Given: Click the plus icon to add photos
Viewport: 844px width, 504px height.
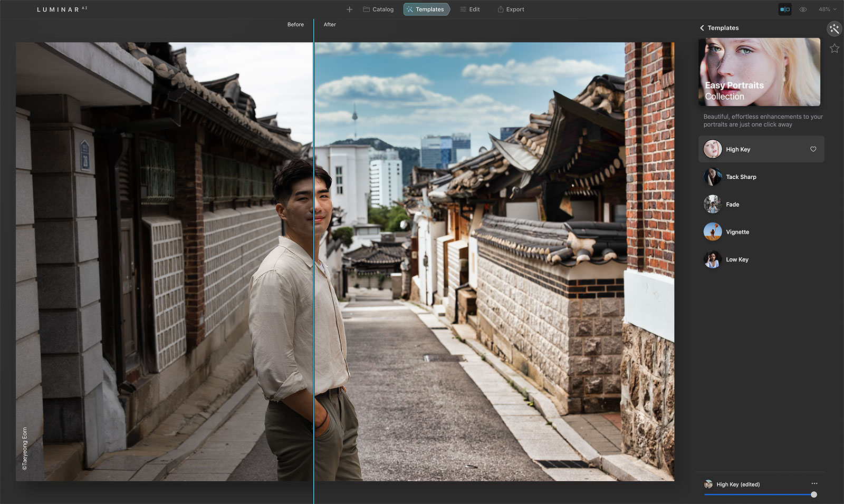Looking at the screenshot, I should point(349,9).
